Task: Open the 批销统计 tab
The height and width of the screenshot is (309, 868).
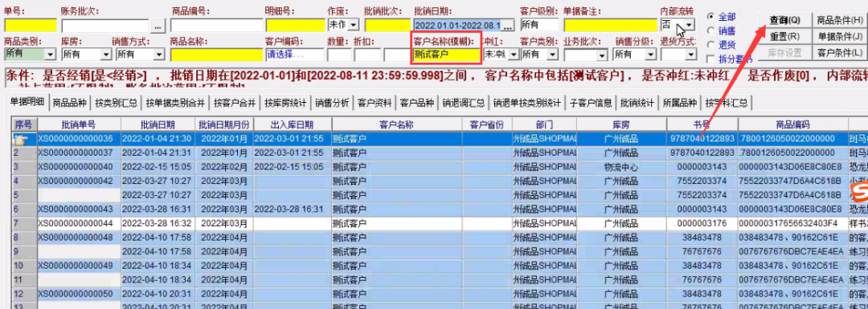Action: point(637,103)
